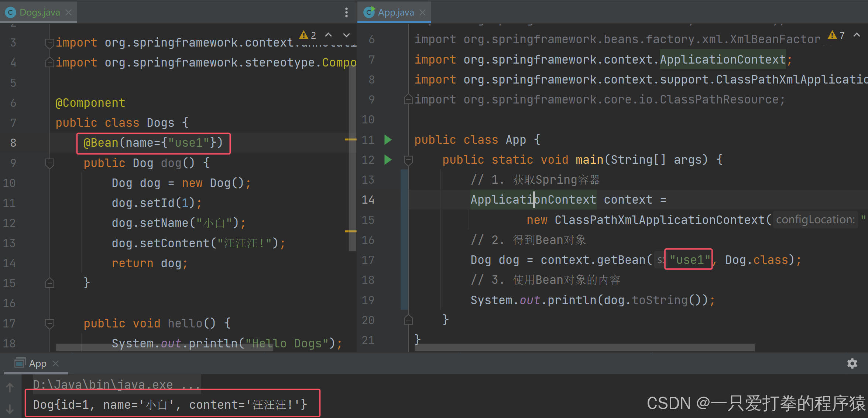Open the editor tab options menu
The width and height of the screenshot is (868, 418).
346,12
